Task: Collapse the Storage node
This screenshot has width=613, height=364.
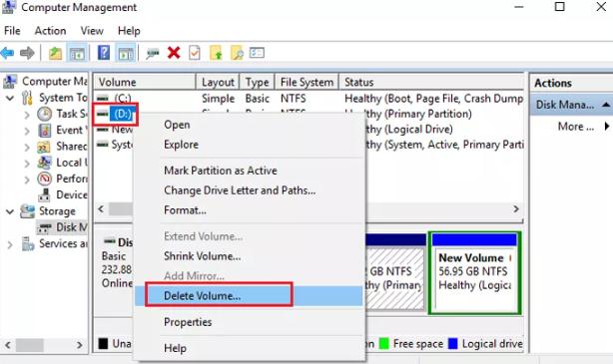Action: [10, 211]
